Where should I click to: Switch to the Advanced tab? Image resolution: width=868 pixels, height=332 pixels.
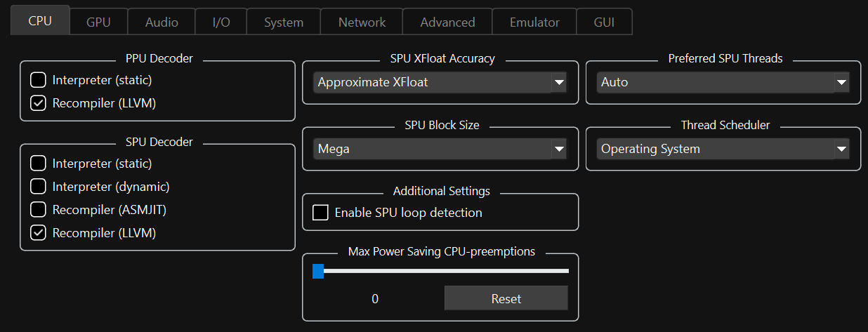click(x=447, y=22)
